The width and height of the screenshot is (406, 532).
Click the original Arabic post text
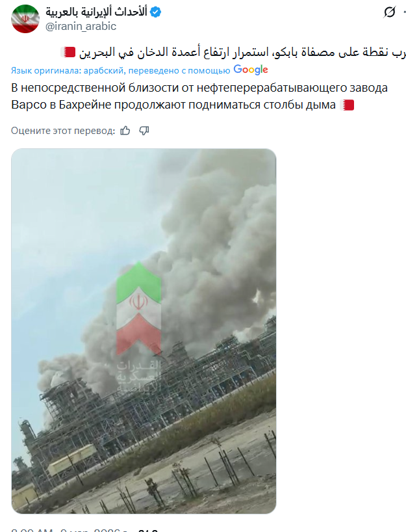pyautogui.click(x=233, y=53)
